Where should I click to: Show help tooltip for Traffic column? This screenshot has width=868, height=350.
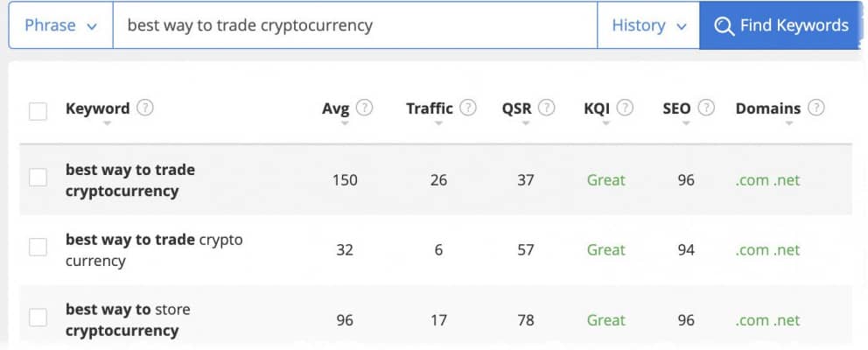[x=468, y=108]
